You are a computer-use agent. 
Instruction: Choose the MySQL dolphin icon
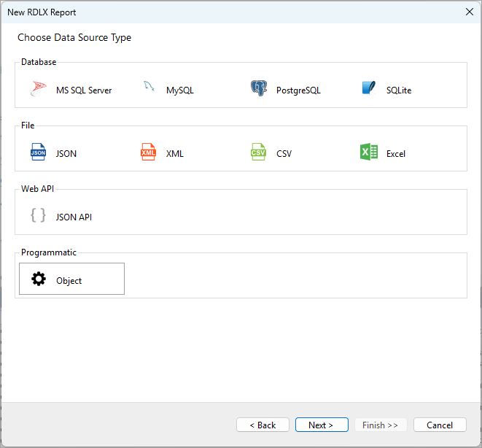pyautogui.click(x=149, y=86)
